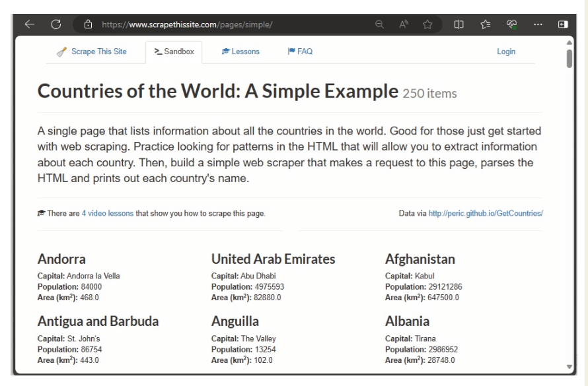Click the area value 647500.0
This screenshot has height=386, width=588.
[443, 298]
